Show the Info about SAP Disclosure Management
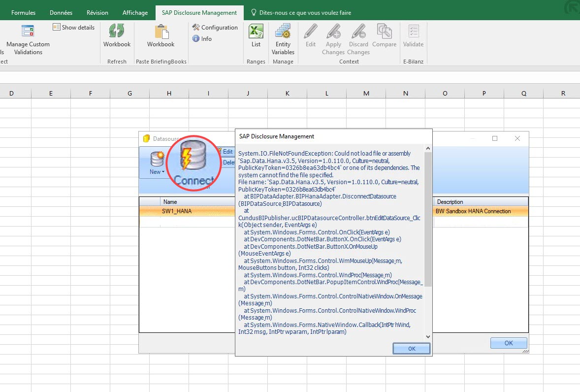Screen dimensions: 580x392 pos(202,38)
